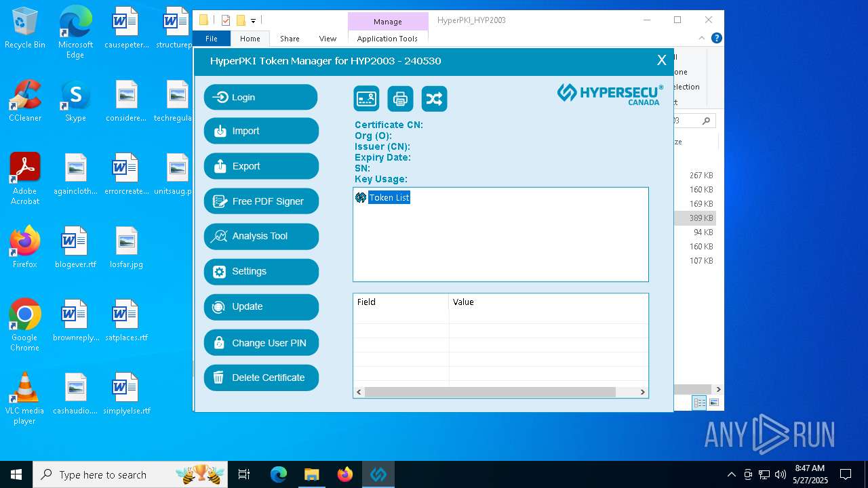Switch Explorer to large icons view
Screen dimensions: 868x488
(713, 403)
